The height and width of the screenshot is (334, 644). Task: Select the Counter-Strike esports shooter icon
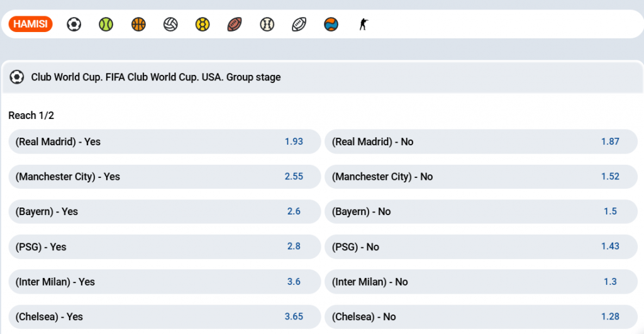pyautogui.click(x=364, y=25)
